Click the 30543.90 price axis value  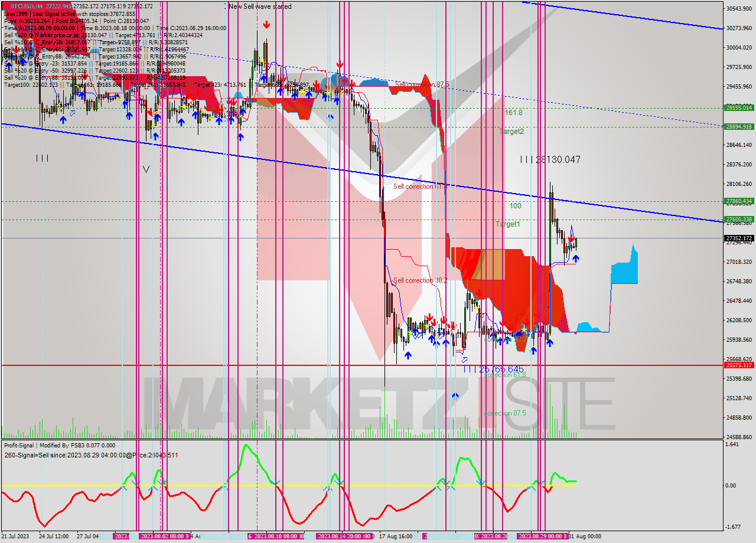(738, 8)
